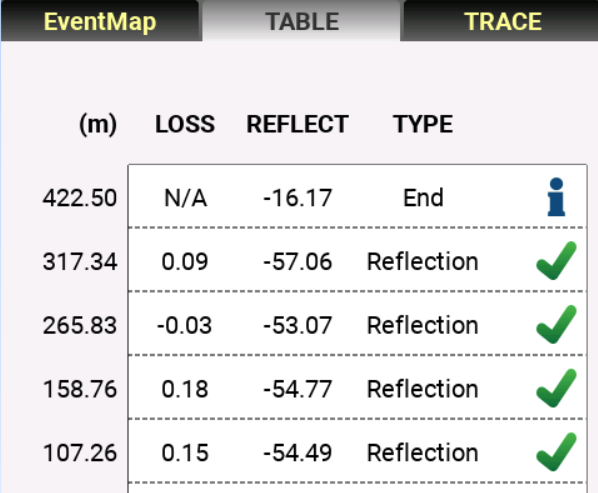
Task: Select the Reflection row with 0.15 loss
Action: (x=357, y=451)
